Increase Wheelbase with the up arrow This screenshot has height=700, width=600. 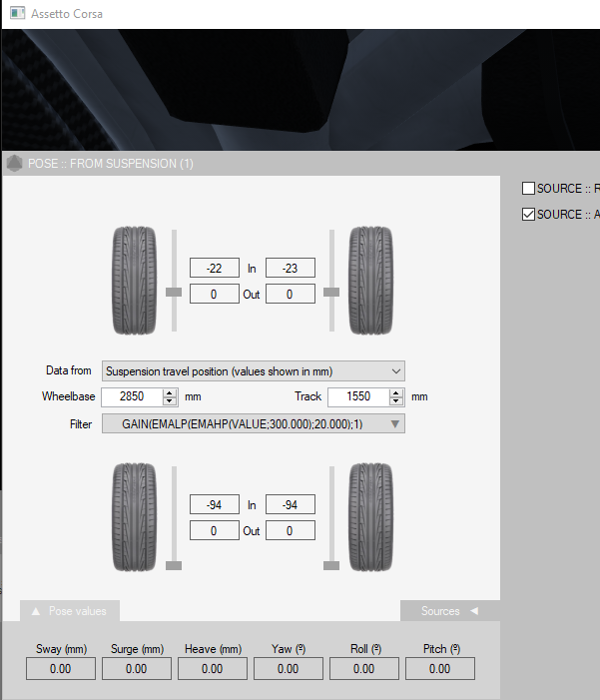[x=169, y=392]
